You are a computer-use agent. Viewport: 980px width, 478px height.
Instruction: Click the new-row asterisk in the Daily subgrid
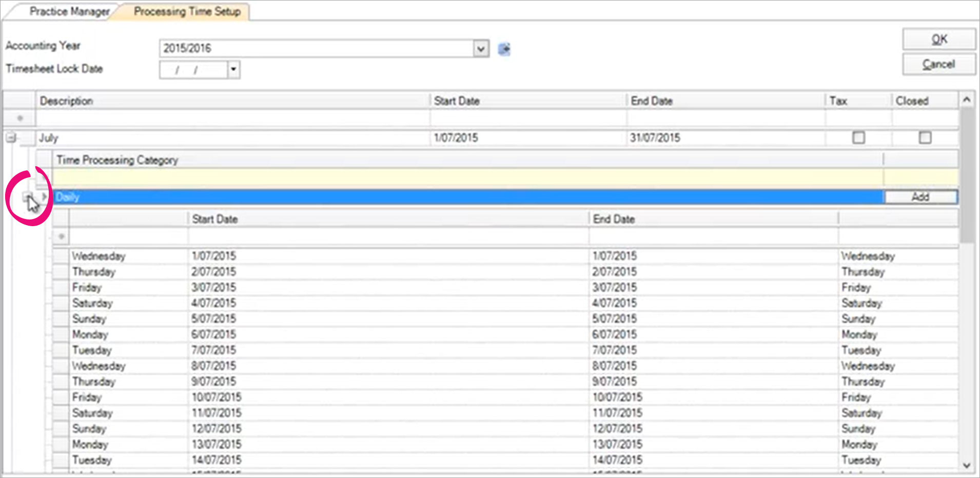coord(61,236)
